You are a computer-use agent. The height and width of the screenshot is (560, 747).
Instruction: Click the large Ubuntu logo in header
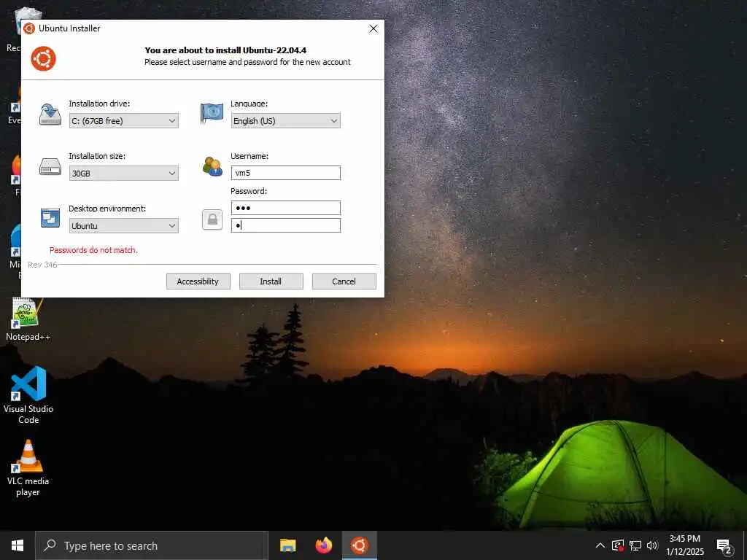pos(43,58)
